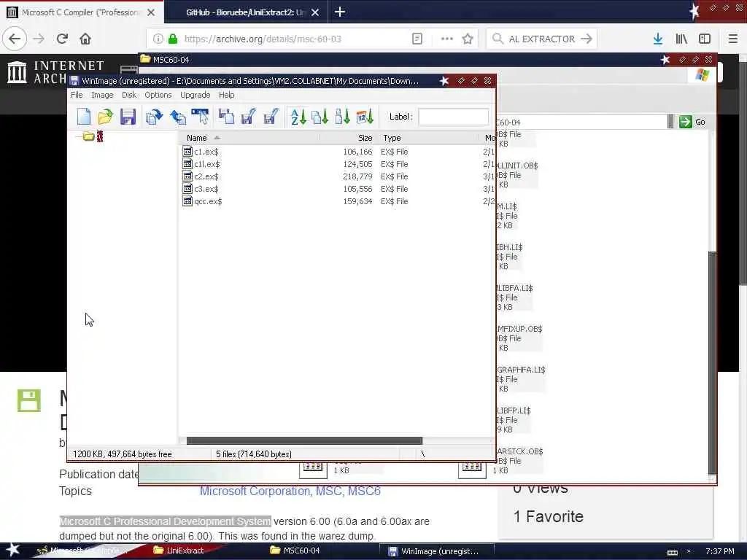Click the Microsoft Corporation, MSC, MSC6 topics link
747x560 pixels.
click(x=290, y=491)
